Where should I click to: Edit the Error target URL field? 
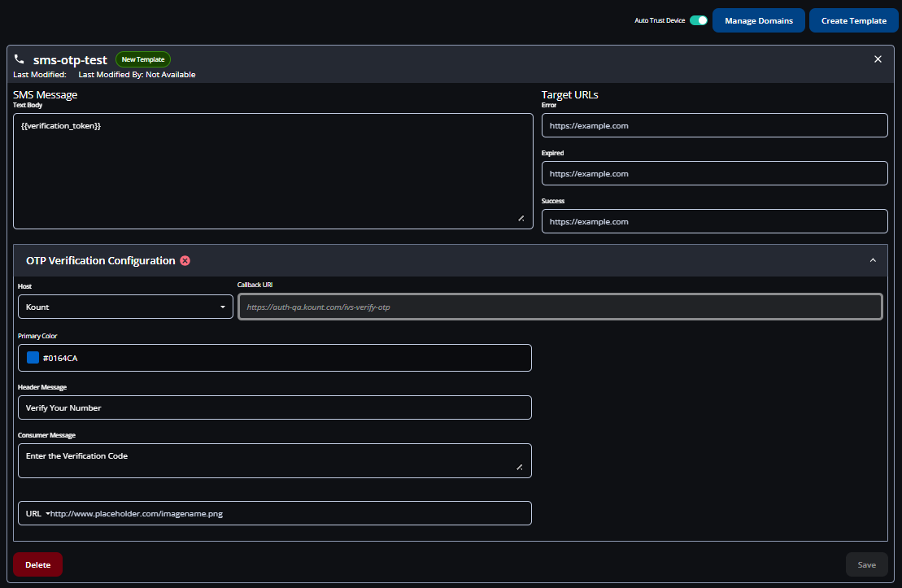coord(714,125)
